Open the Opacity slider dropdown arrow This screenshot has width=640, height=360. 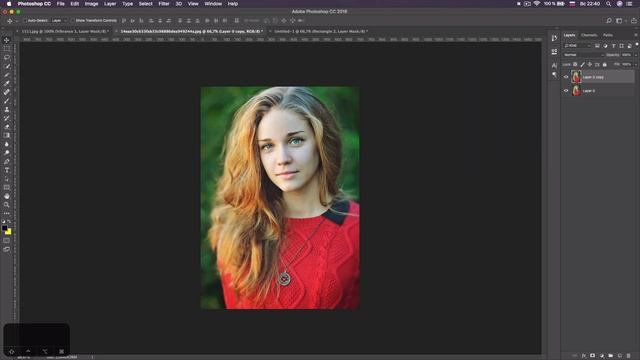[x=635, y=55]
